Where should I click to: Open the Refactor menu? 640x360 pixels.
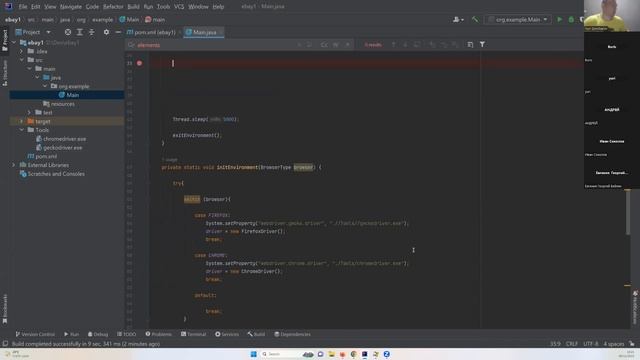(113, 7)
